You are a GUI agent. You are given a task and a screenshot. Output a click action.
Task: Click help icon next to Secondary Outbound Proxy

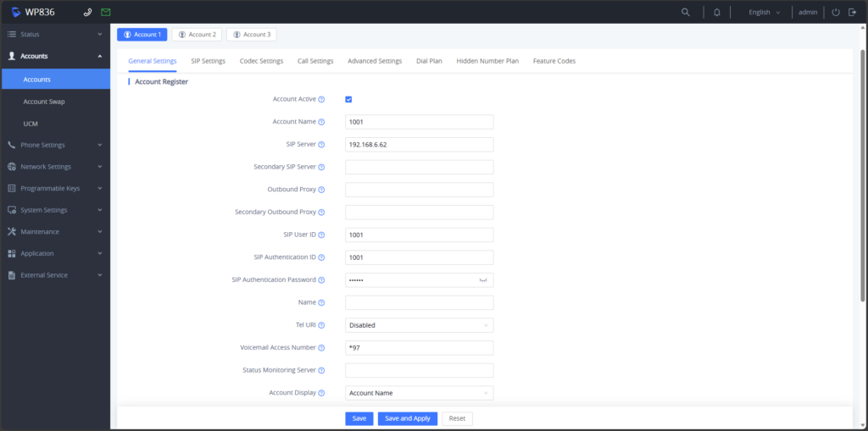click(x=321, y=213)
